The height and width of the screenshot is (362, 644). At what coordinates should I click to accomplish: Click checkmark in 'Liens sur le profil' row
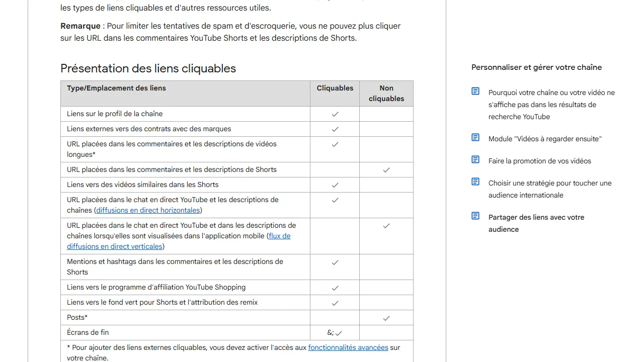coord(335,114)
